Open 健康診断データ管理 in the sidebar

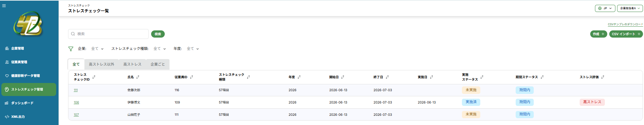click(29, 76)
